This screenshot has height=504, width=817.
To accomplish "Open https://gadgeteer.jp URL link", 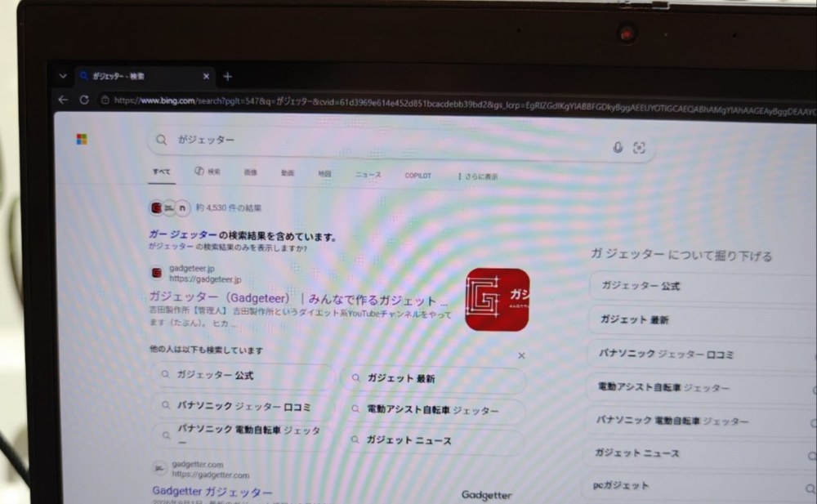I will 205,279.
